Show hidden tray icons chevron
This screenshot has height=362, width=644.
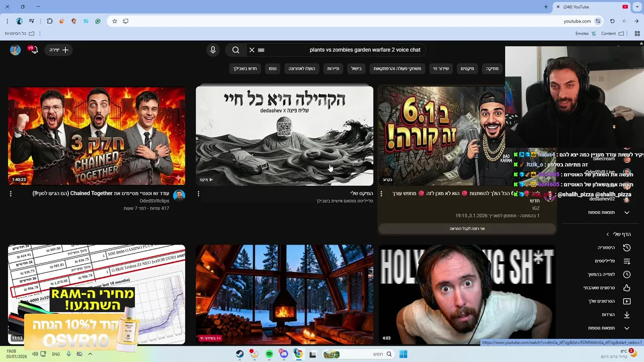click(90, 354)
